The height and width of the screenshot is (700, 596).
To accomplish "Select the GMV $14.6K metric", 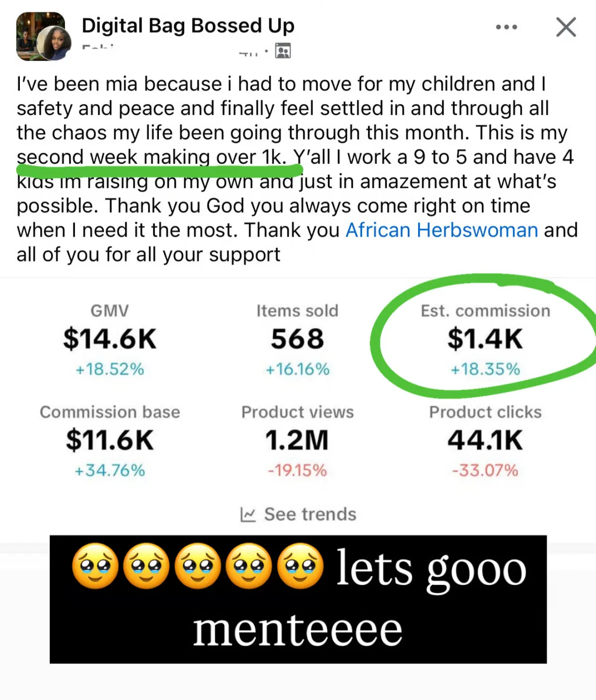I will (x=110, y=339).
